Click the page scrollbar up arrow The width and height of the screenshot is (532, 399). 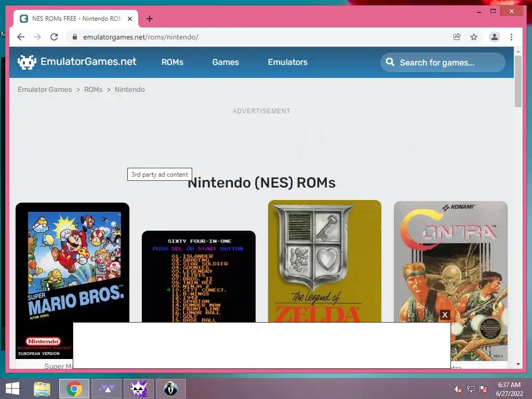518,51
